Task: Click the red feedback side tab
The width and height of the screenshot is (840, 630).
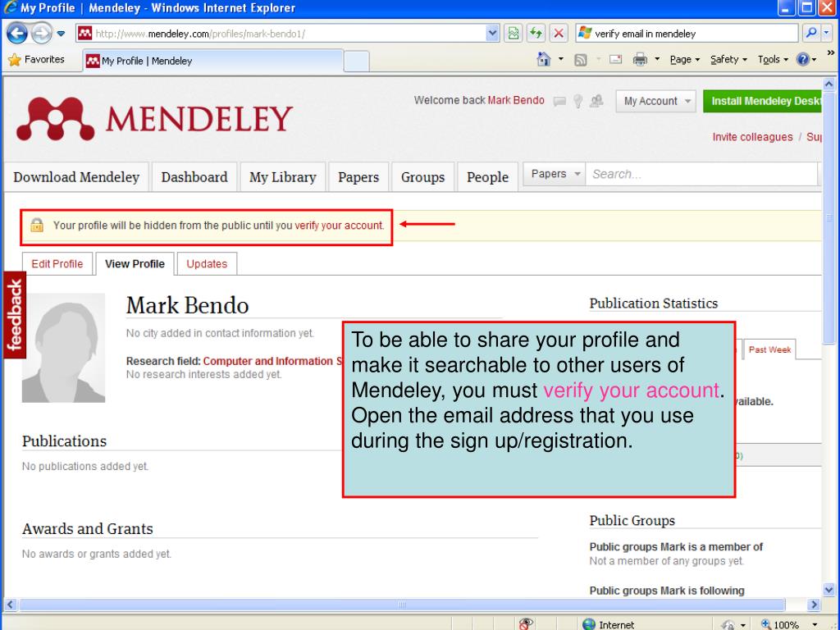Action: (15, 315)
